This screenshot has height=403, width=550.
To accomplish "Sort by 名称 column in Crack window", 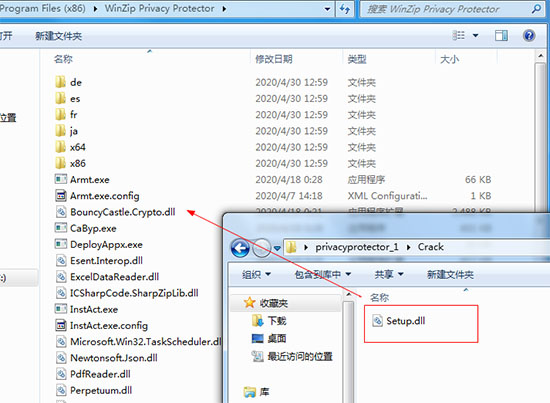I will click(x=380, y=297).
